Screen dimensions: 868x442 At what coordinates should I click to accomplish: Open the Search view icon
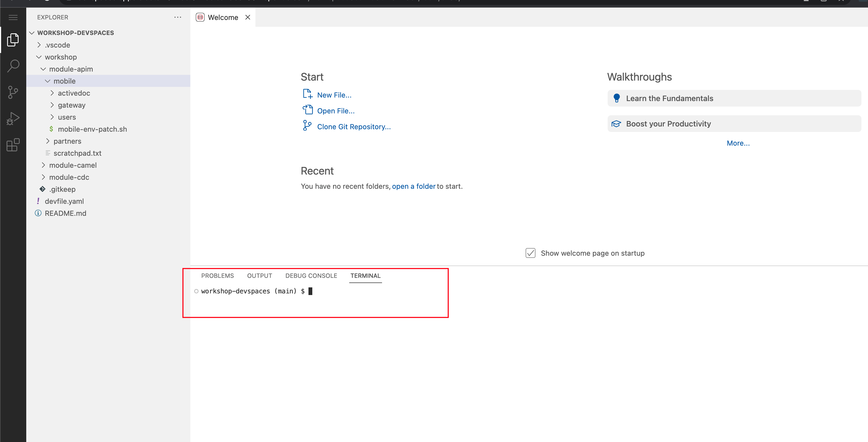(x=13, y=66)
